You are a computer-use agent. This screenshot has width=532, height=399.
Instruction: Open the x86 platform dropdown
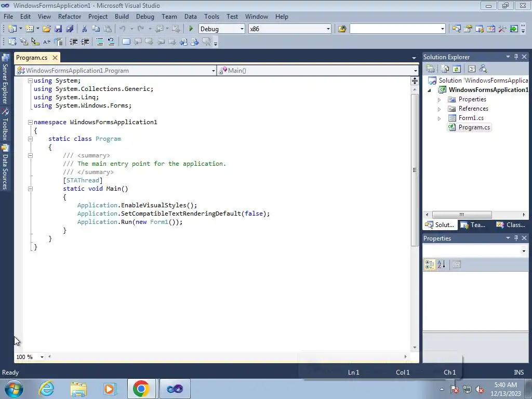click(x=328, y=29)
